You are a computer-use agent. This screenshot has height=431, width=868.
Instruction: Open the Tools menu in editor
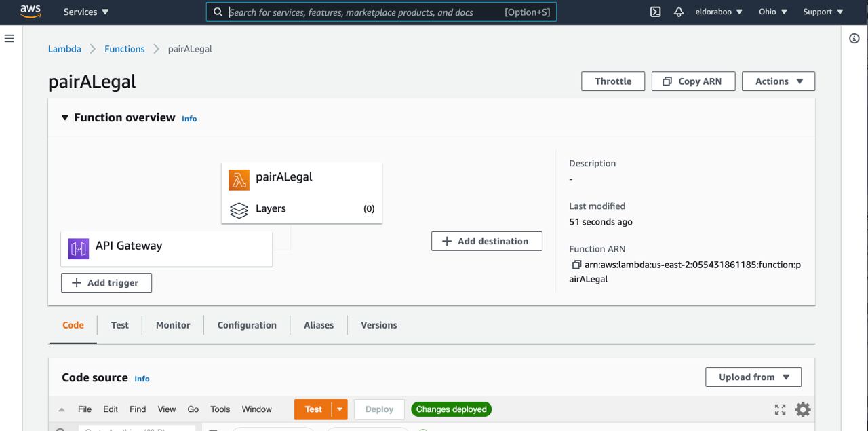pos(220,409)
